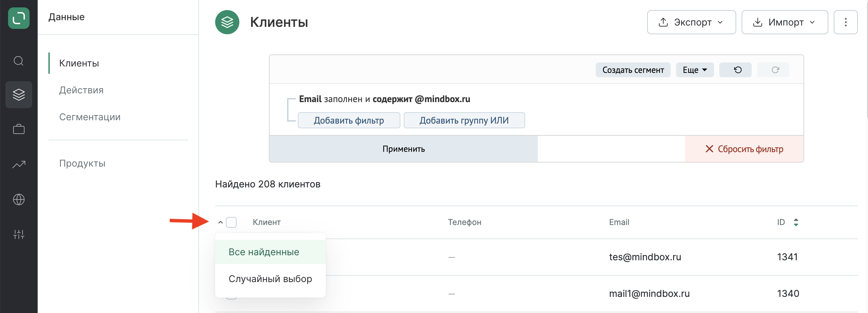Expand the Еще dropdown menu

click(695, 70)
